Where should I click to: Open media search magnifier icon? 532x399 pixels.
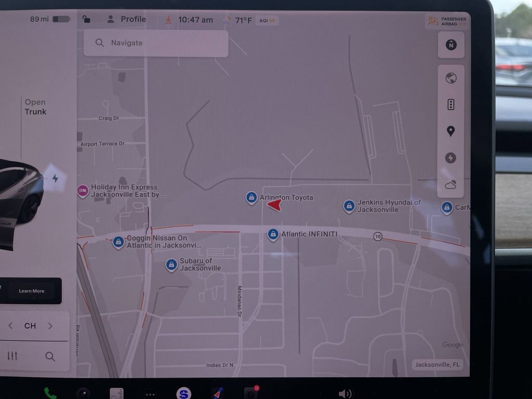(x=50, y=356)
